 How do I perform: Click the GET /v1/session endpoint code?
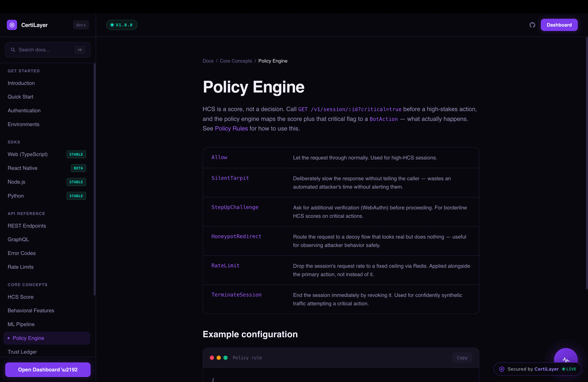tap(350, 109)
